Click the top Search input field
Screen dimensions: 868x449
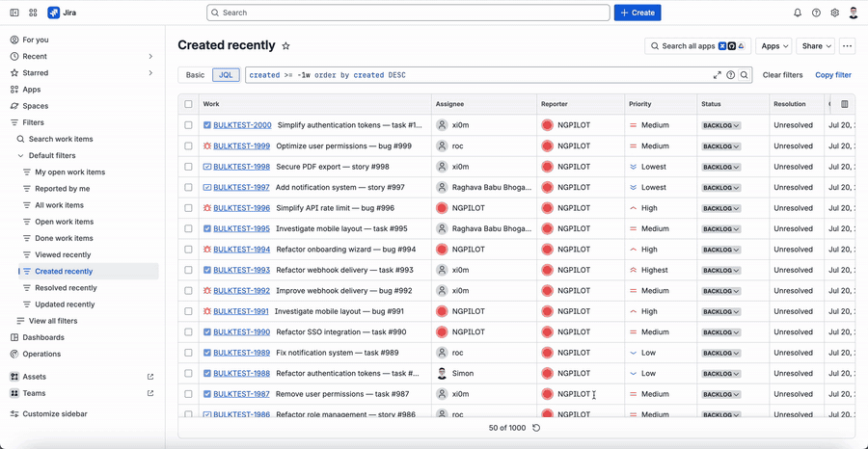(x=408, y=13)
